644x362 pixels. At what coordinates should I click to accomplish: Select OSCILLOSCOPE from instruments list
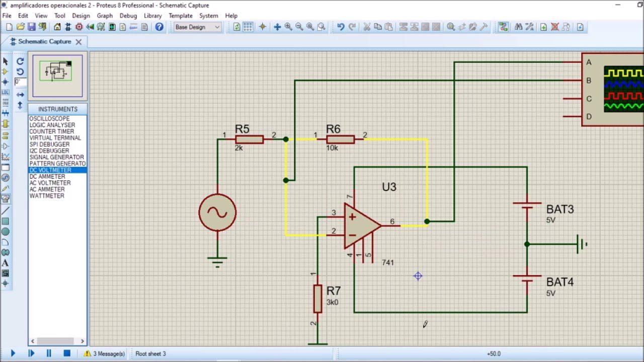click(x=49, y=119)
